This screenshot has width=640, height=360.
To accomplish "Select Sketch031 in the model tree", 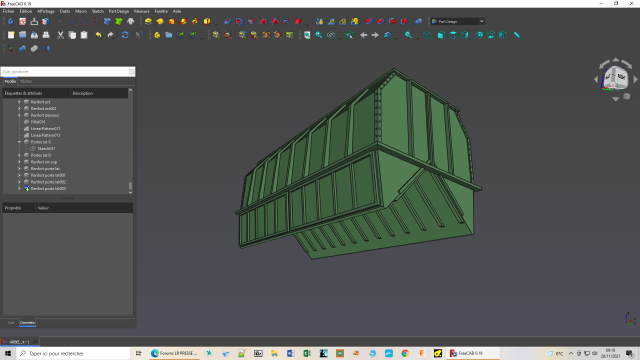I will click(x=46, y=149).
